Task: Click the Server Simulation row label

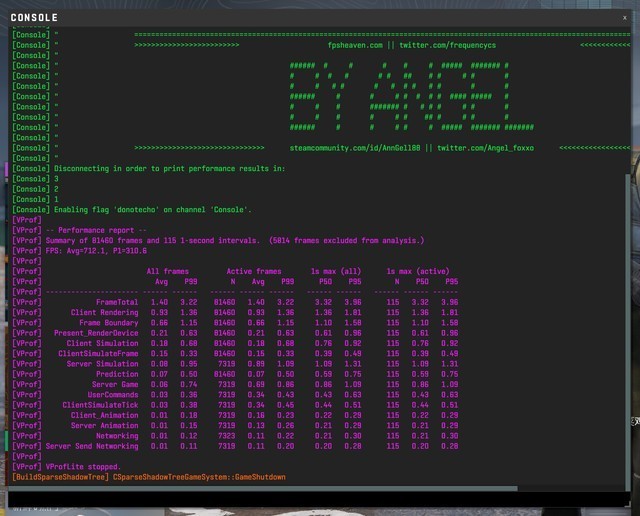Action: [102, 364]
